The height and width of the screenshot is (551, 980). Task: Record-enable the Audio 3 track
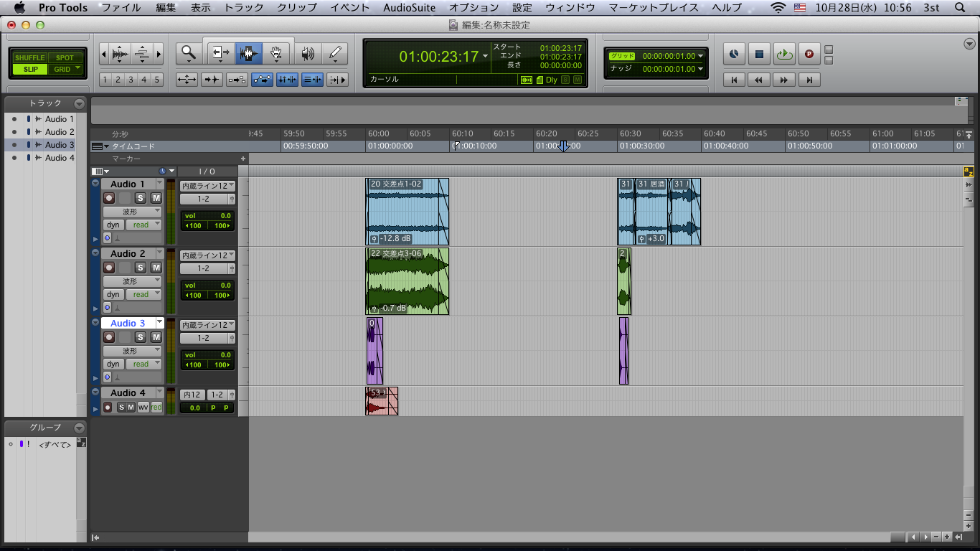click(110, 337)
